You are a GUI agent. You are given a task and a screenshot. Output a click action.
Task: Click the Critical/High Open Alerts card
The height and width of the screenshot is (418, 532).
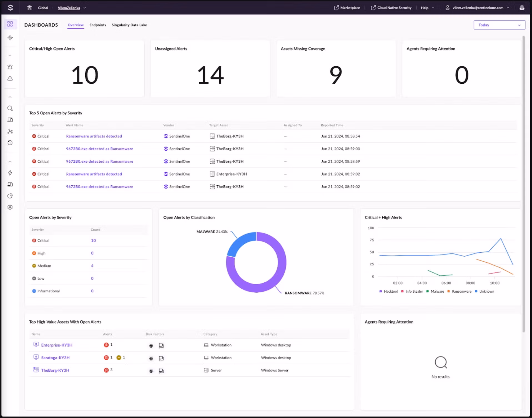tap(84, 69)
